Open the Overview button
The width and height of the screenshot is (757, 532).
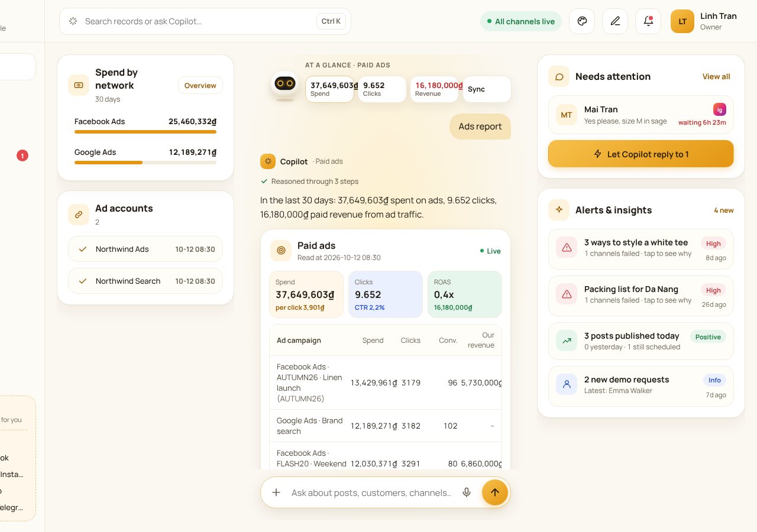coord(200,85)
